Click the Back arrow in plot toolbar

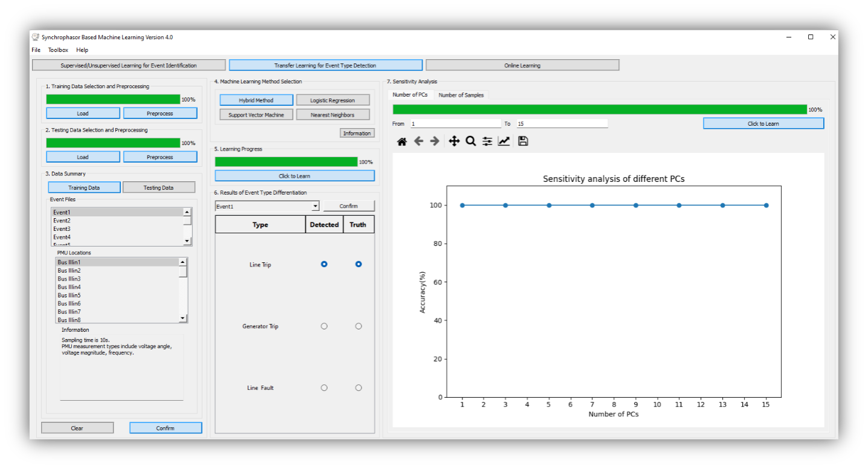pyautogui.click(x=418, y=141)
